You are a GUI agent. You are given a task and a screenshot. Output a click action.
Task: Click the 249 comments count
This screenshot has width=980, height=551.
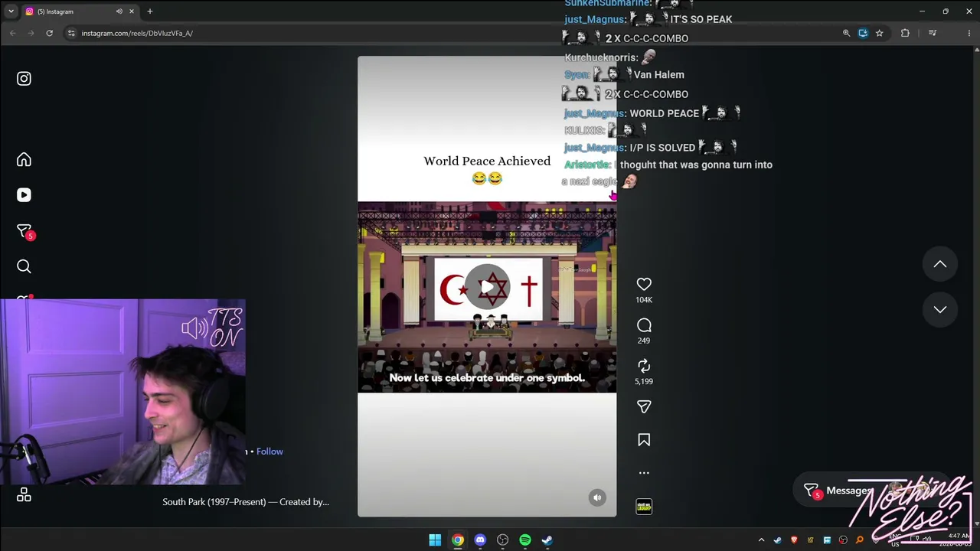(x=644, y=341)
